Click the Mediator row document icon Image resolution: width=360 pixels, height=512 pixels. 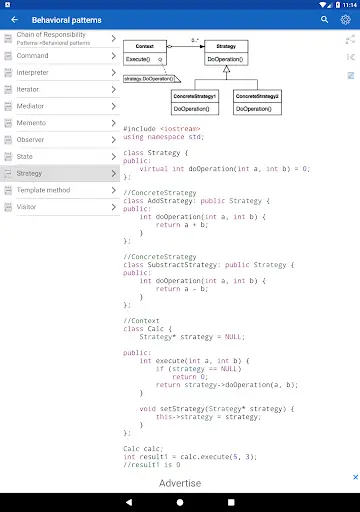pos(8,106)
